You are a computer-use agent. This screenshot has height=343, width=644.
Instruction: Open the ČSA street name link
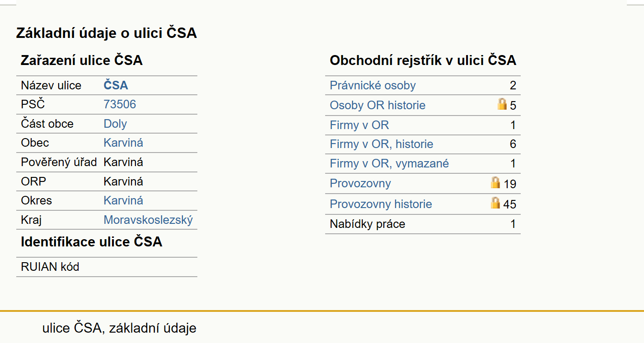[x=116, y=85]
